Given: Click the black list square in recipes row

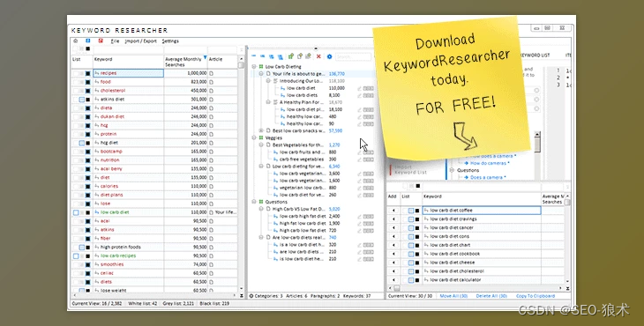Looking at the screenshot, I should (88, 73).
